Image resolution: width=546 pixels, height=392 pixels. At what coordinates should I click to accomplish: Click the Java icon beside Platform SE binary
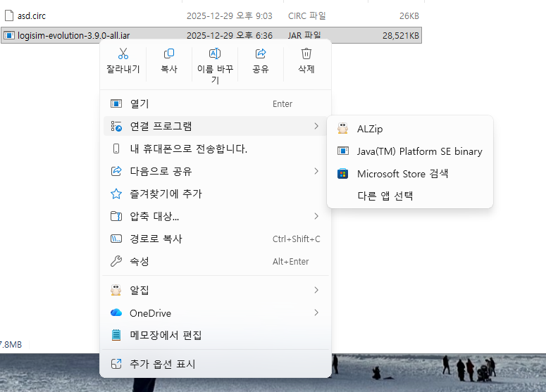[342, 151]
